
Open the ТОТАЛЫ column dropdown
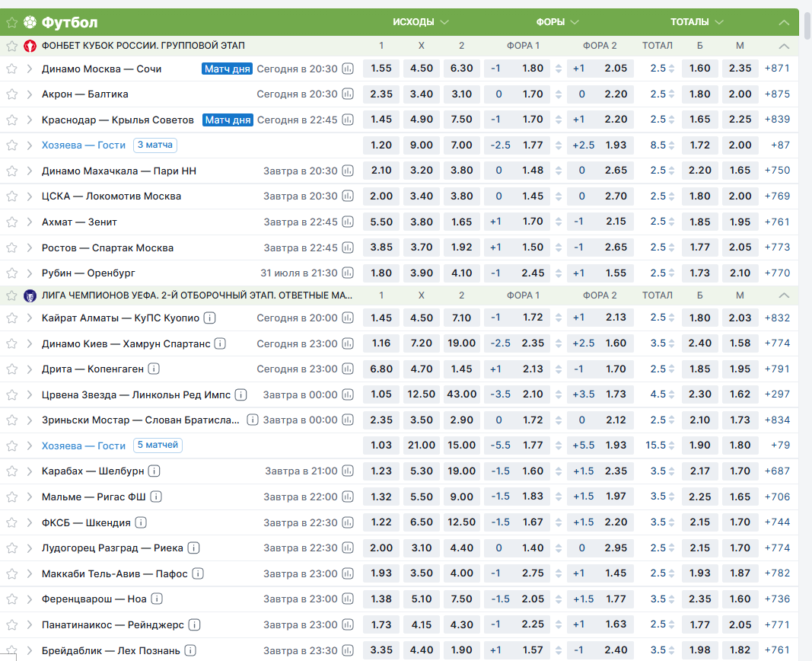(696, 22)
